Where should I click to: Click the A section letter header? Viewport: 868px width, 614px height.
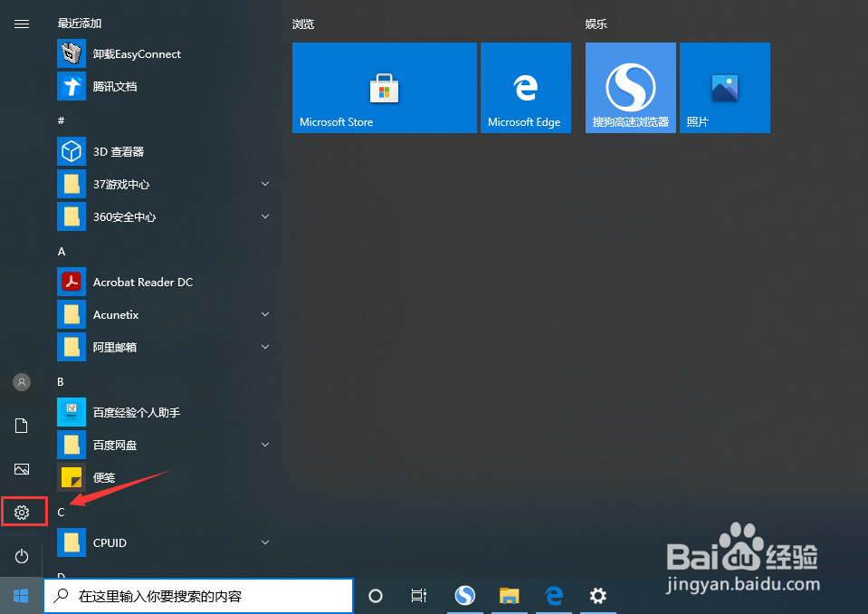tap(62, 252)
